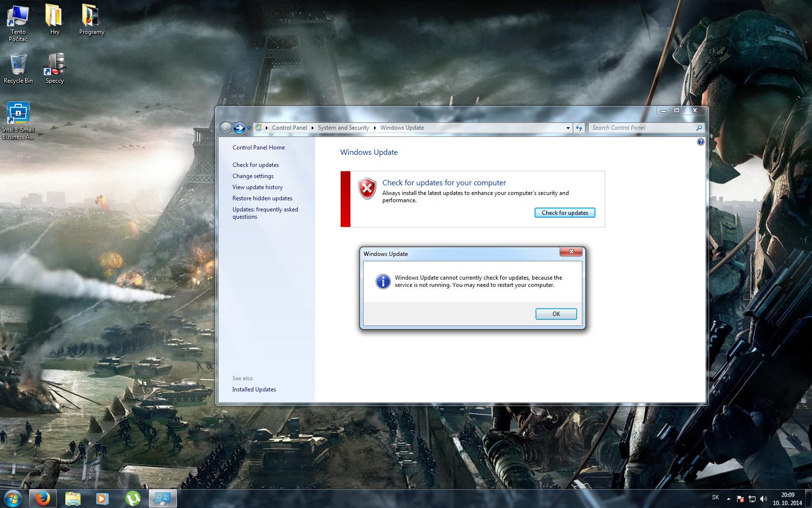Minimize the Control Panel window
Screen dimensions: 812x508
click(x=664, y=111)
